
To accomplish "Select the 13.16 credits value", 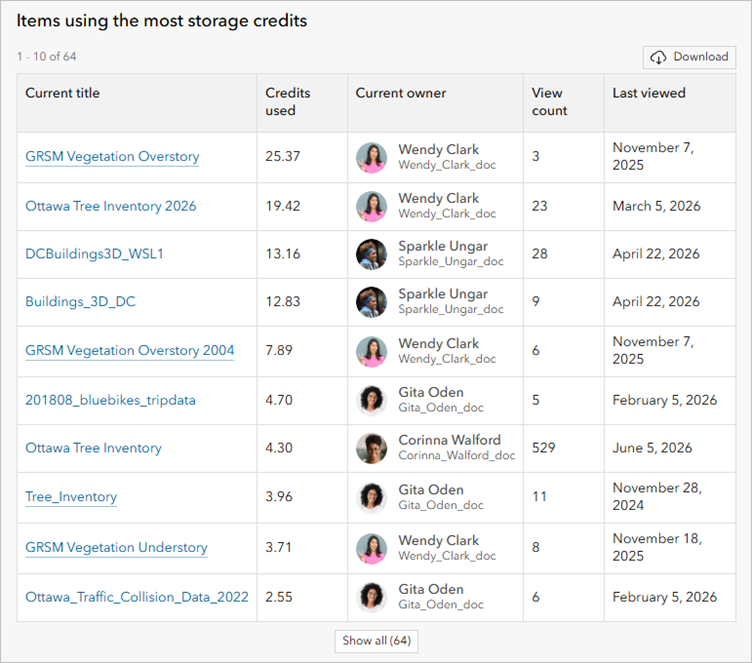I will [283, 254].
